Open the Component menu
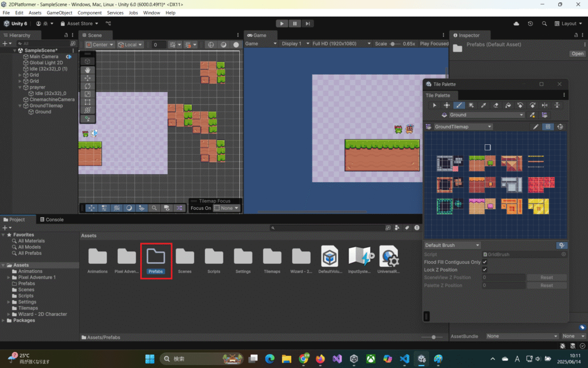This screenshot has height=368, width=588. (x=89, y=13)
